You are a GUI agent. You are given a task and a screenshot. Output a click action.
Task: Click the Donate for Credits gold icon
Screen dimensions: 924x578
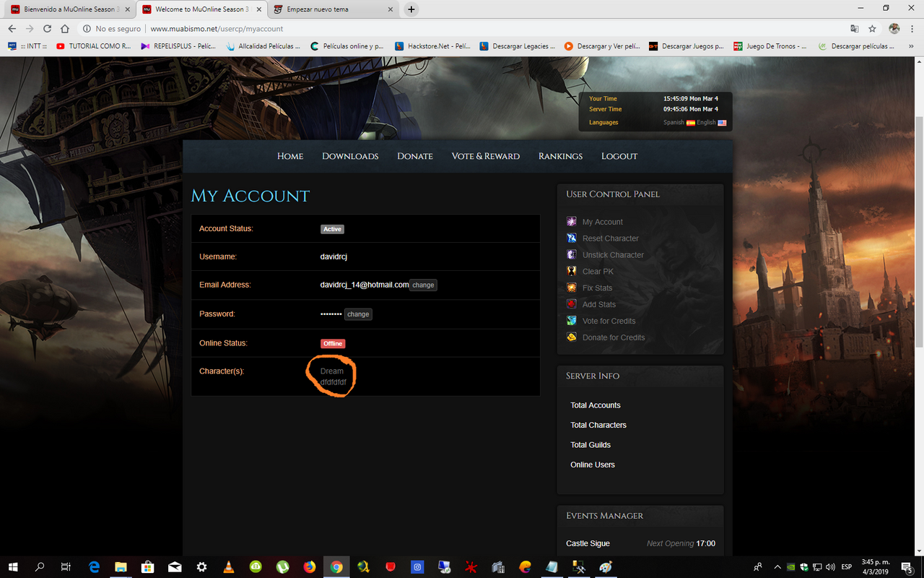(572, 337)
